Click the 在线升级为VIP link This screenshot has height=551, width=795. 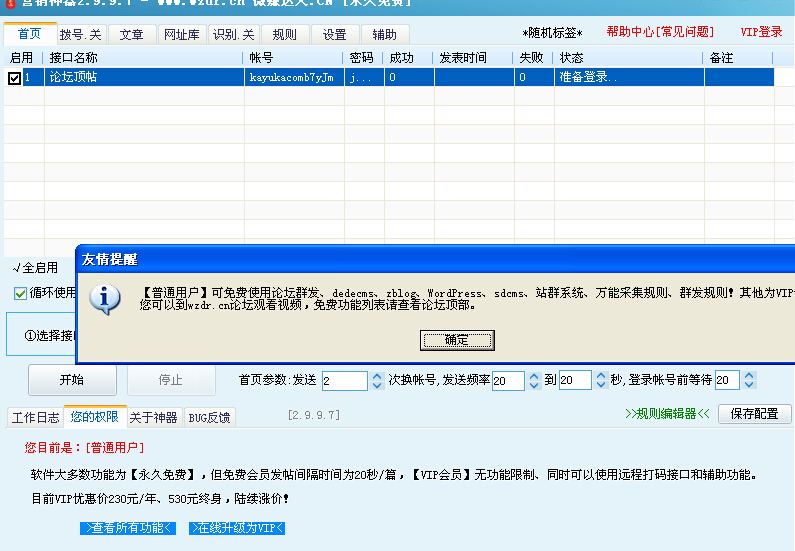pos(239,527)
